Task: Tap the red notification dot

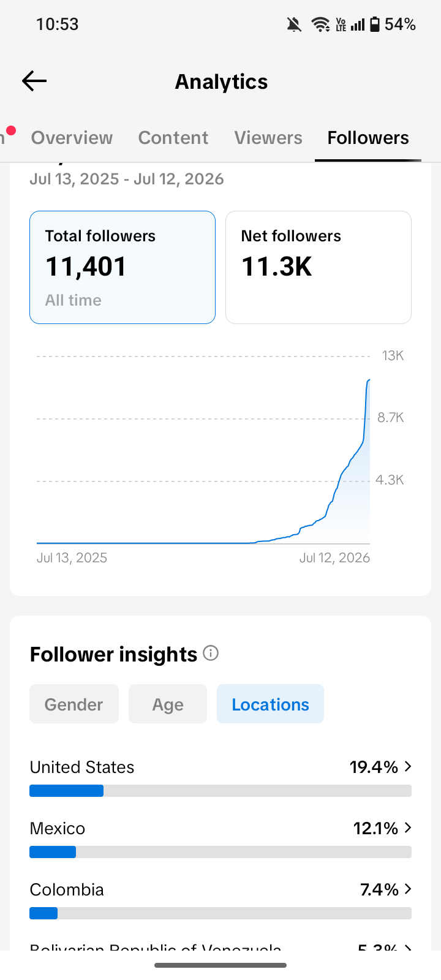Action: [x=10, y=130]
